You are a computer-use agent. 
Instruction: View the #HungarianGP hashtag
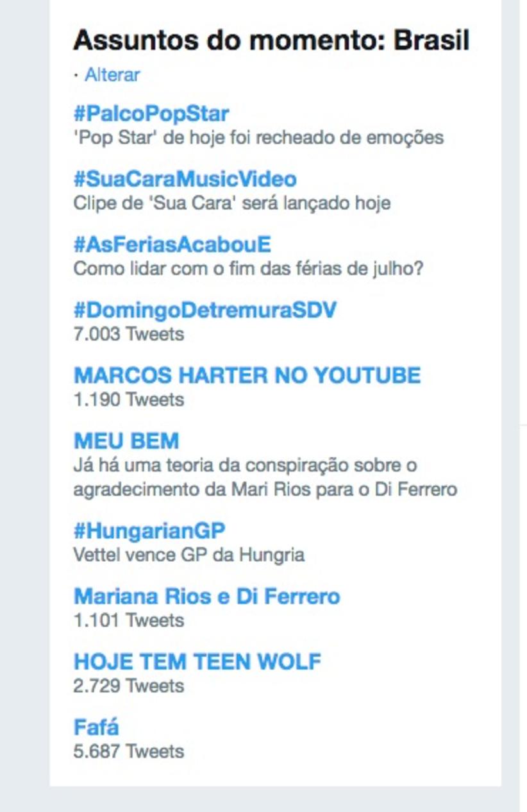click(x=149, y=531)
